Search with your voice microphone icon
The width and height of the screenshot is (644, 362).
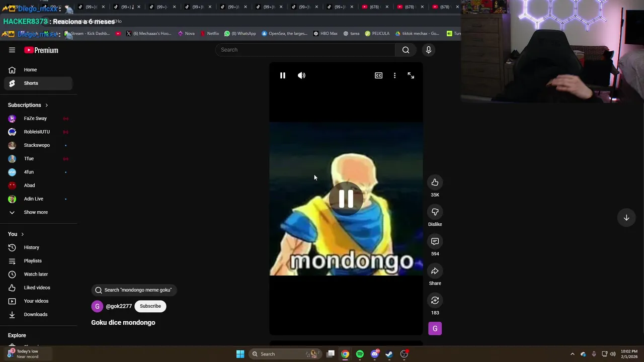tap(429, 50)
